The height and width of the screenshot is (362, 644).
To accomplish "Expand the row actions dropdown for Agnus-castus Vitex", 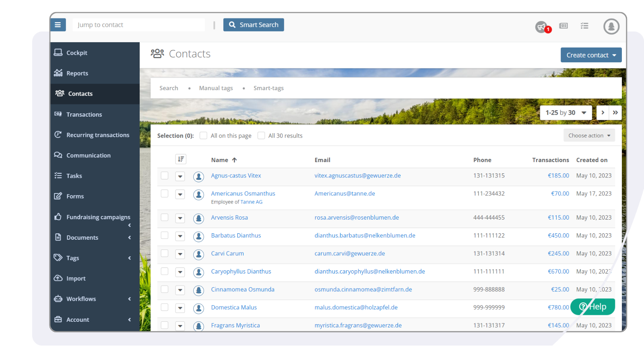I will (180, 176).
